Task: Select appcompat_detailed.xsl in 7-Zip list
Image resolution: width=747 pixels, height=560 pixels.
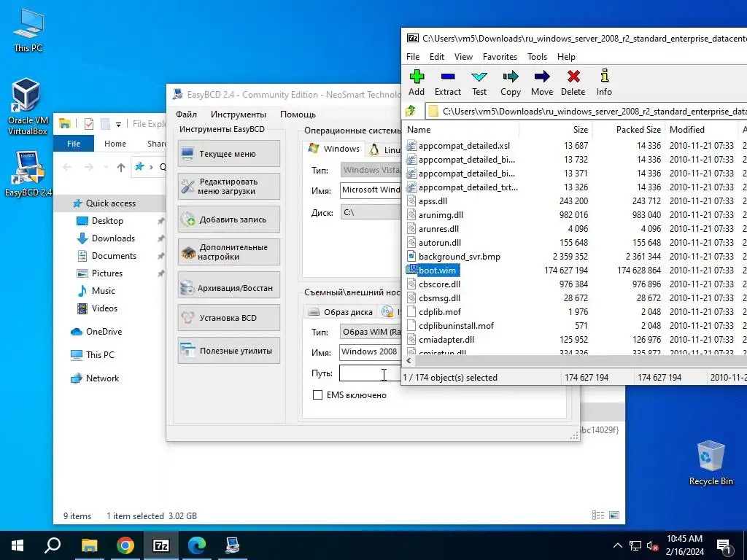Action: point(463,146)
